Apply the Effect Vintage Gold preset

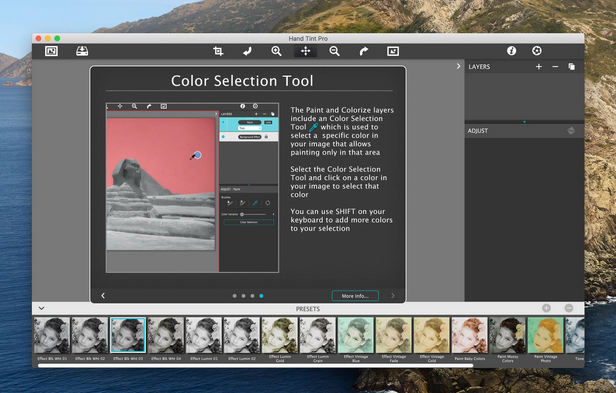(x=431, y=335)
